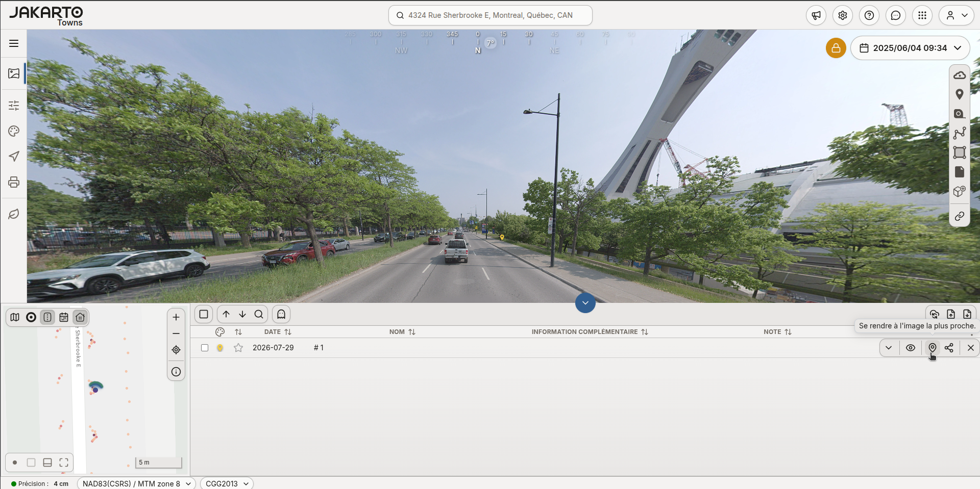Open the user account dropdown
This screenshot has height=489, width=980.
(x=957, y=15)
